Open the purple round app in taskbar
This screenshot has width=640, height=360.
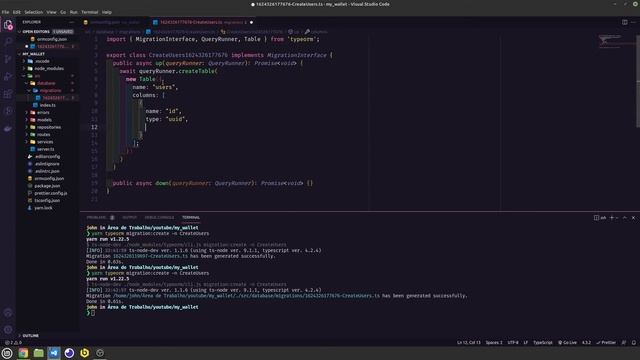(69, 353)
